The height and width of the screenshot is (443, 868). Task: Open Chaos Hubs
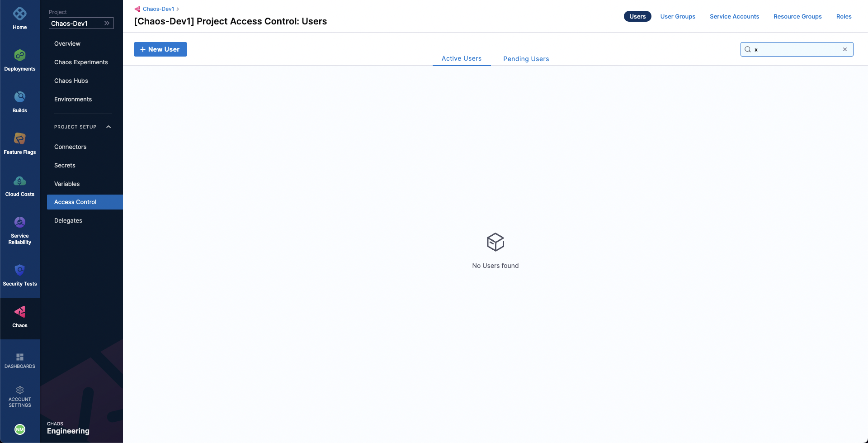pyautogui.click(x=71, y=81)
